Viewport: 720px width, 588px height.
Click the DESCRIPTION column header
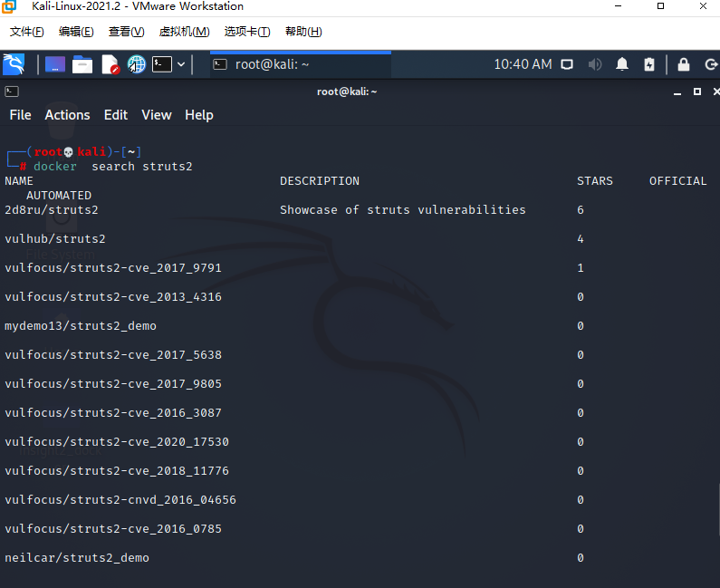coord(320,181)
